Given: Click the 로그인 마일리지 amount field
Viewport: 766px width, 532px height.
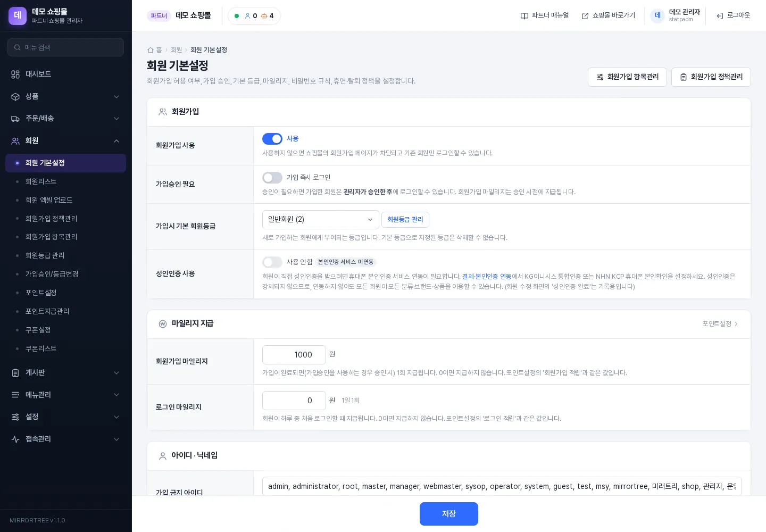Looking at the screenshot, I should (294, 401).
